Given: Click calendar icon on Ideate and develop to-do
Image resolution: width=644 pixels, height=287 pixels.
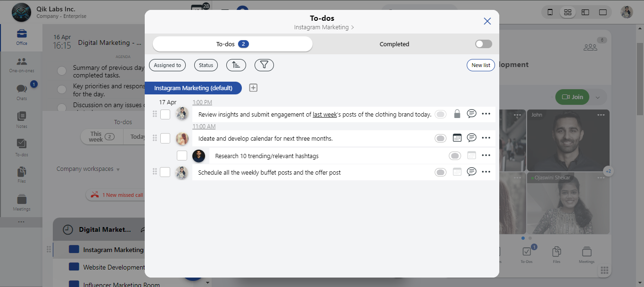Looking at the screenshot, I should click(457, 138).
